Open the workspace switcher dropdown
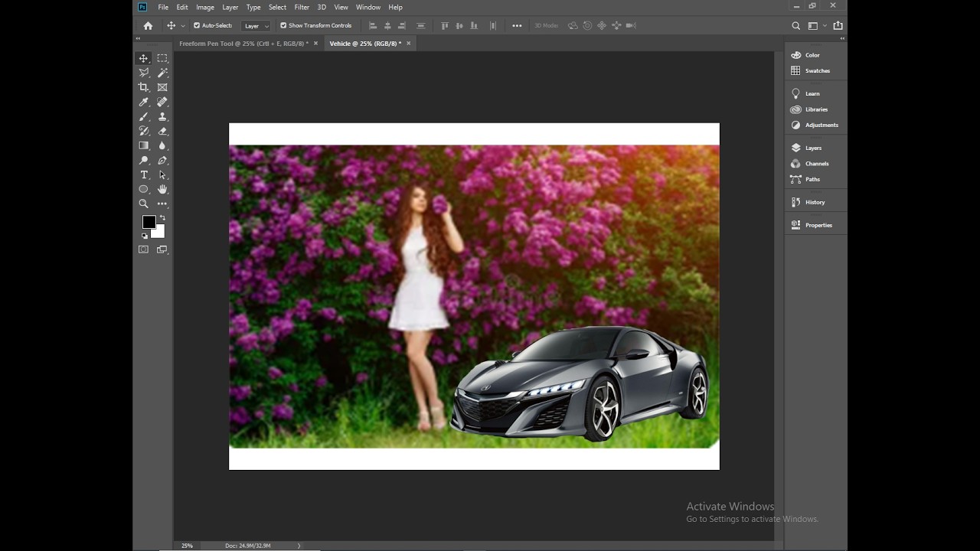Image resolution: width=980 pixels, height=551 pixels. pos(816,25)
